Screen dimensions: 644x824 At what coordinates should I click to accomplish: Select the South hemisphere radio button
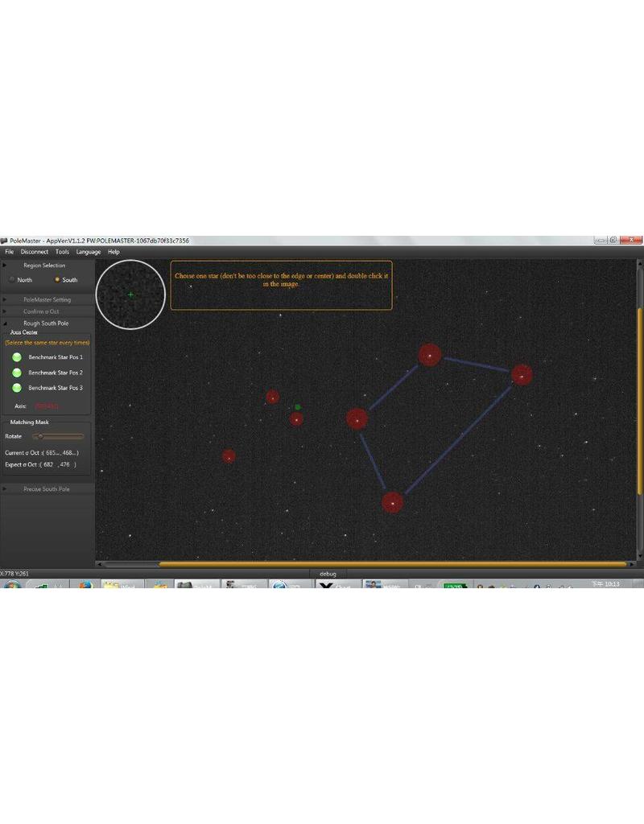pyautogui.click(x=56, y=279)
